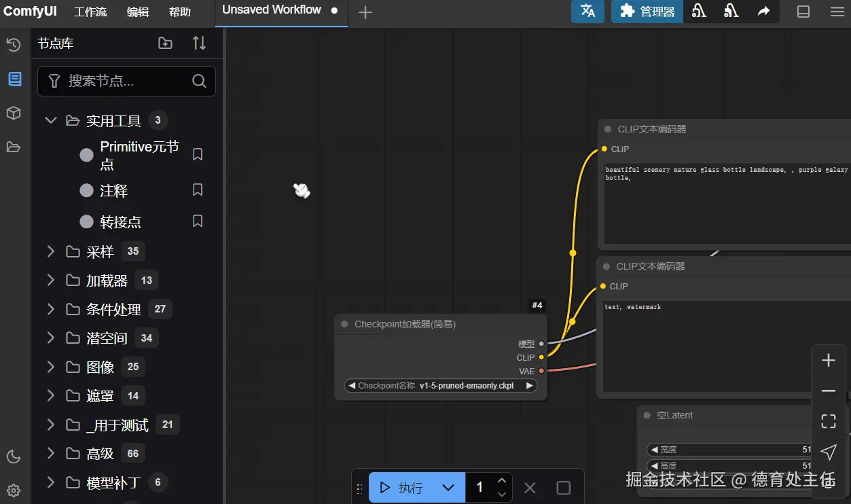Image resolution: width=851 pixels, height=504 pixels.
Task: Click the positive prompt text area
Action: pyautogui.click(x=727, y=202)
